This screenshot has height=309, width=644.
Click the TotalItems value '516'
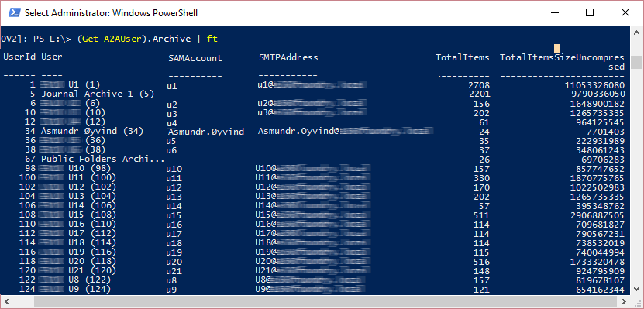tap(482, 262)
